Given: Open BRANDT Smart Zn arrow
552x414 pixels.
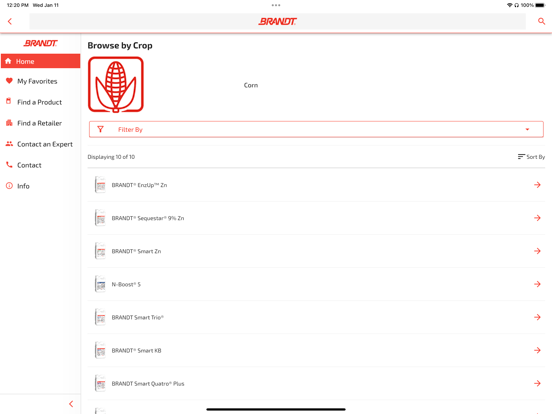Looking at the screenshot, I should pyautogui.click(x=537, y=251).
